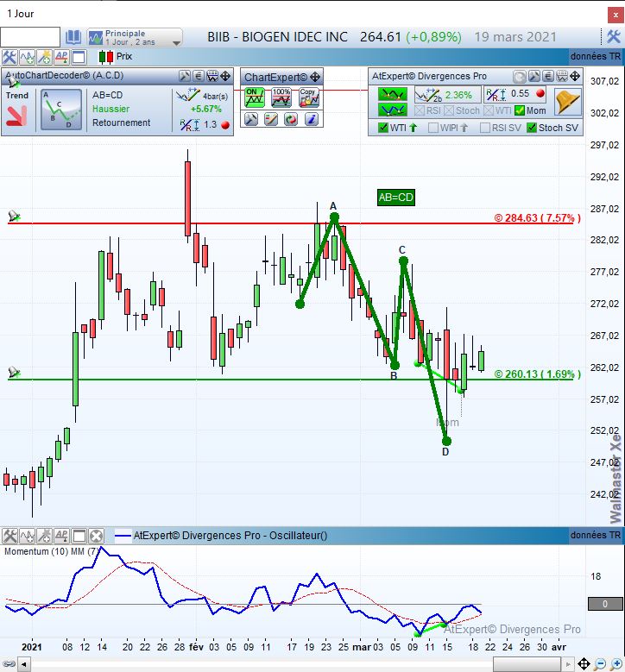Click ChartExpert Copy button

click(309, 97)
